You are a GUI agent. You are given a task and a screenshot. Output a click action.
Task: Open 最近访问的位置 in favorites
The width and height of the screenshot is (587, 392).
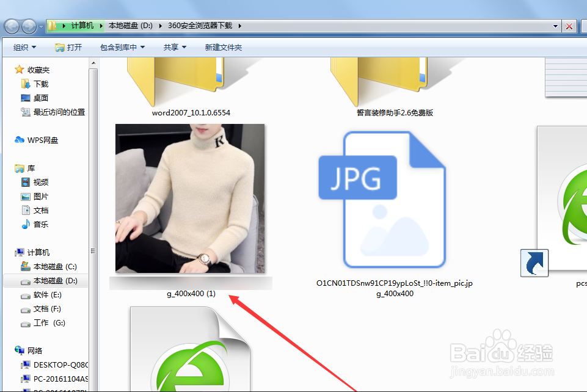59,112
